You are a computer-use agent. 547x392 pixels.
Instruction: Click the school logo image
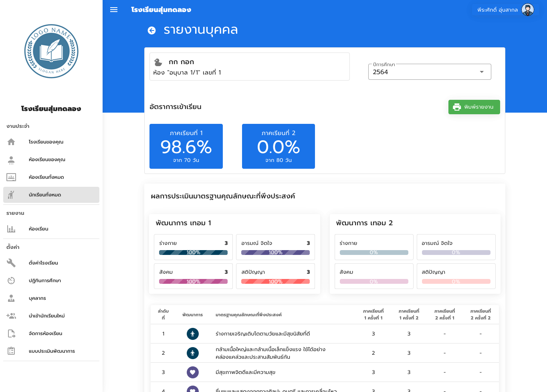coord(51,51)
